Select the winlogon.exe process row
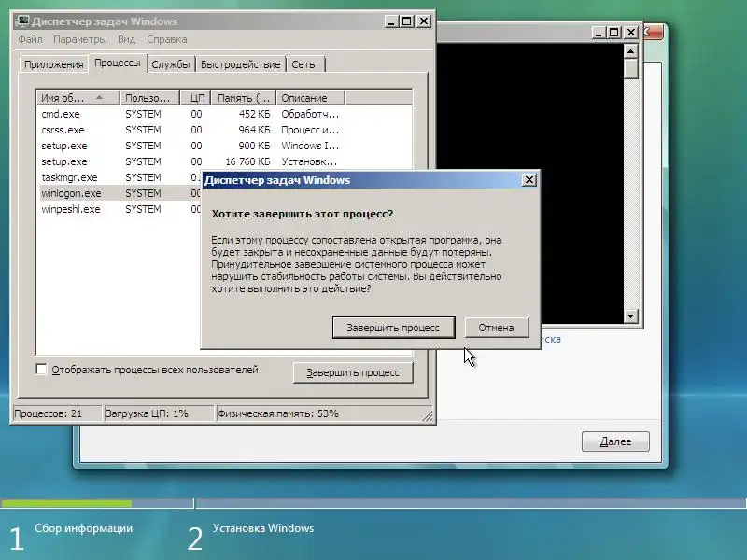 (x=120, y=193)
